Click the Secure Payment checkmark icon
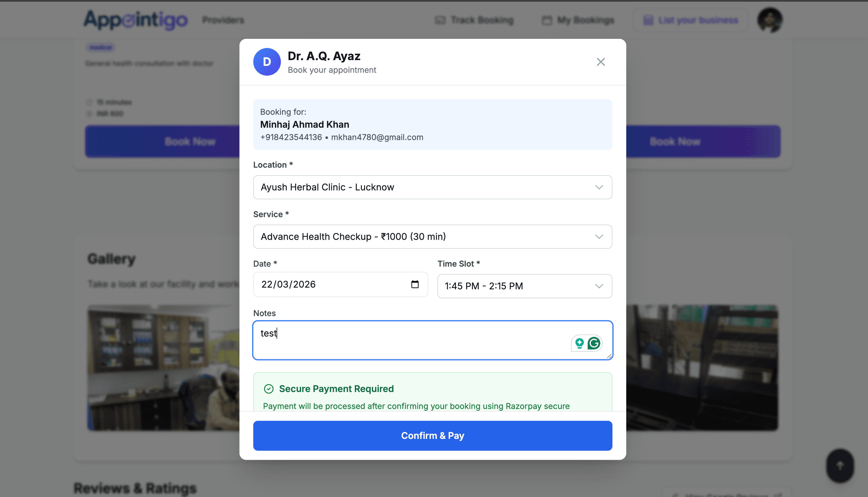The image size is (868, 497). click(269, 389)
